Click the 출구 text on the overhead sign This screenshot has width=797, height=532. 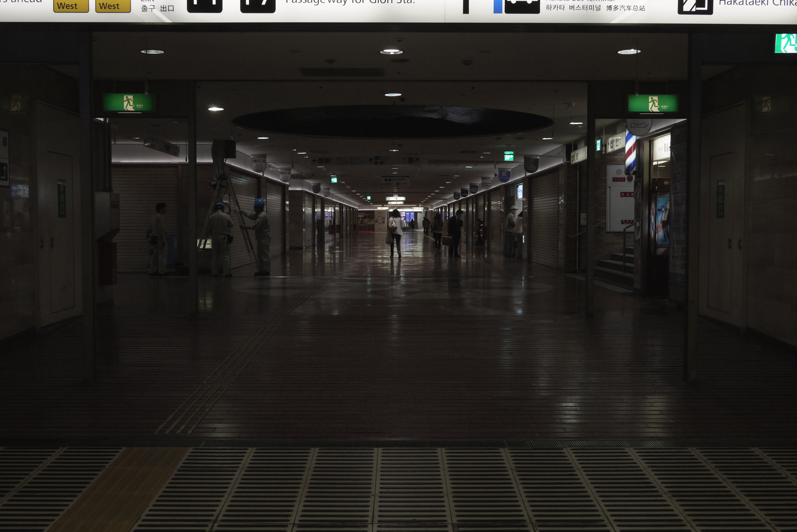148,8
